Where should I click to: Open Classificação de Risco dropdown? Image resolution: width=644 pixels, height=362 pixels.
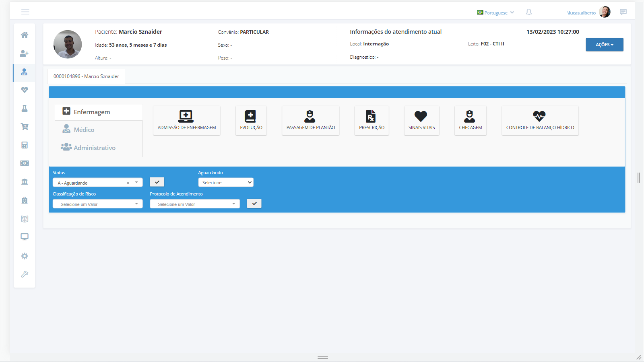click(97, 204)
